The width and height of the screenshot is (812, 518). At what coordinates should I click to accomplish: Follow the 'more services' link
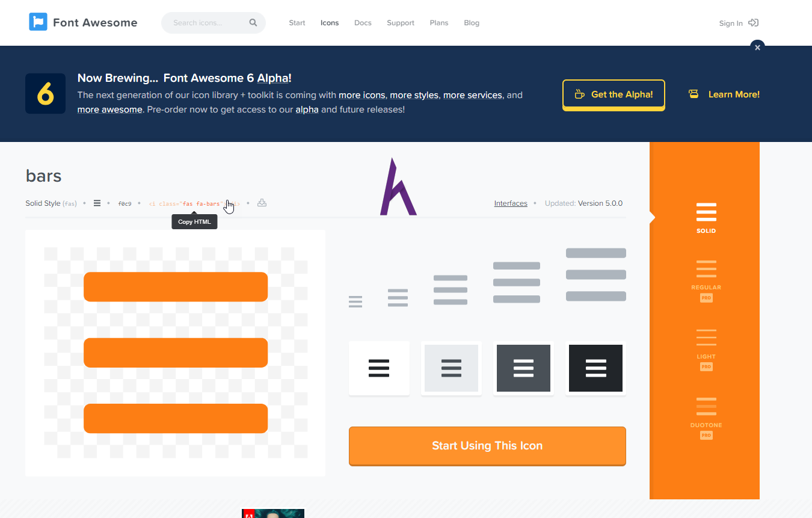(472, 95)
